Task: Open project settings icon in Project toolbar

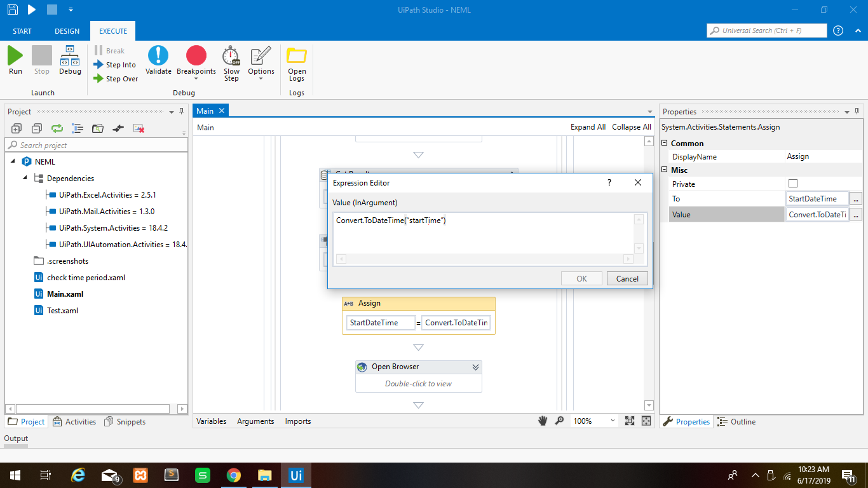Action: [118, 128]
